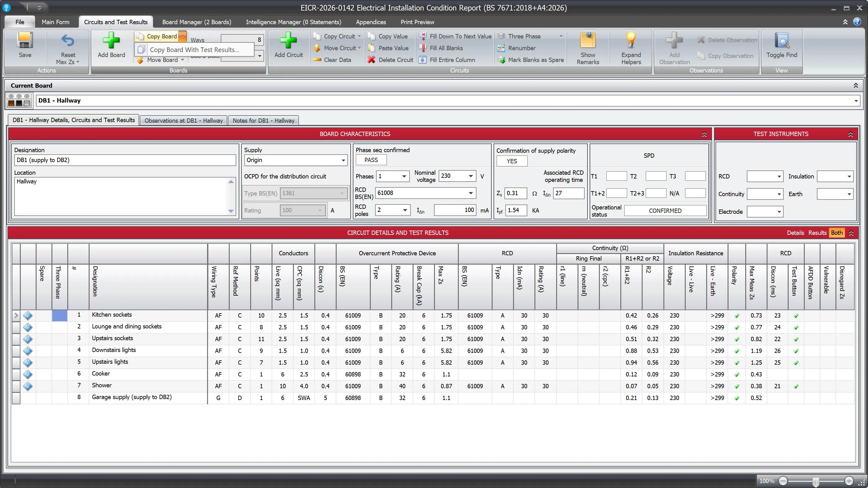Click Location scrollbar down arrow
Image resolution: width=868 pixels, height=488 pixels.
coord(231,211)
